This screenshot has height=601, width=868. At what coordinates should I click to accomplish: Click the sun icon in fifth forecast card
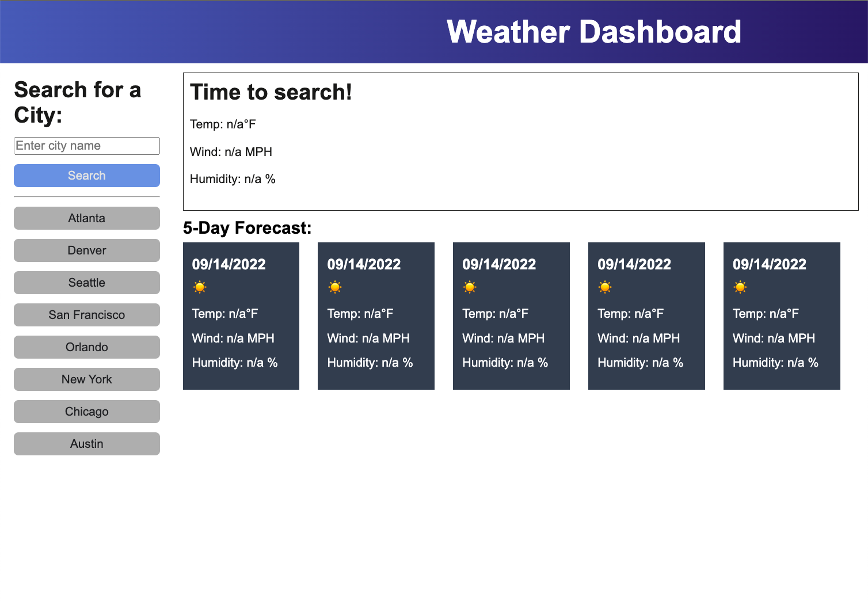(x=740, y=287)
